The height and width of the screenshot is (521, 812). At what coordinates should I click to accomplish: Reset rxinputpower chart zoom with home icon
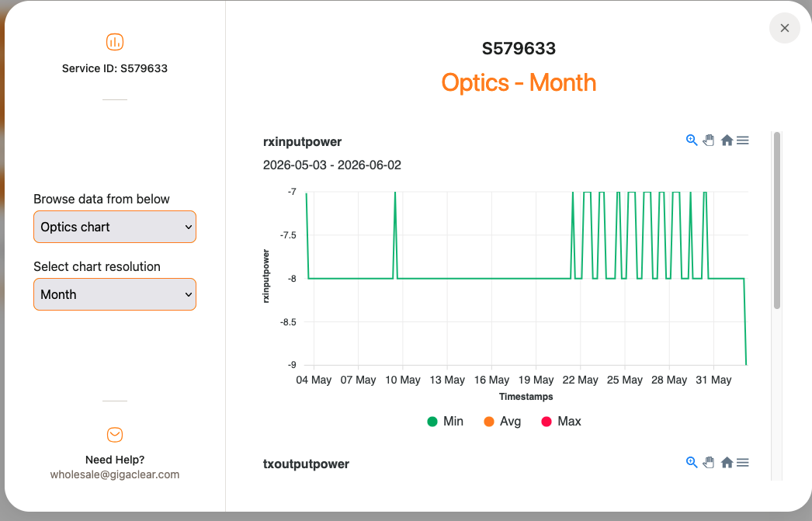(727, 141)
